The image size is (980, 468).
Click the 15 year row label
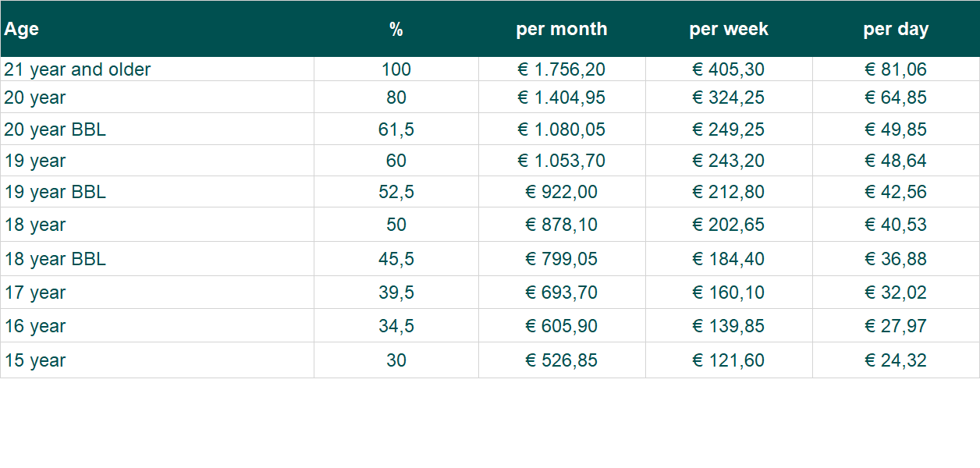(x=34, y=360)
